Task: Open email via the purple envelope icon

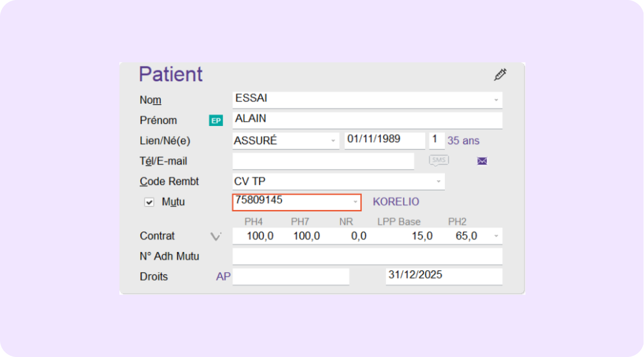Action: (x=482, y=161)
